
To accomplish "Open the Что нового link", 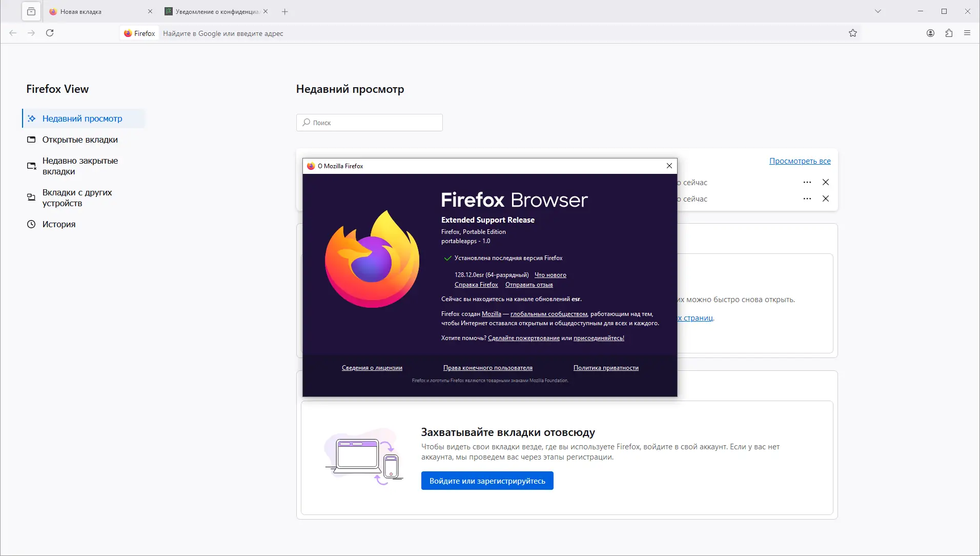I will click(x=550, y=274).
